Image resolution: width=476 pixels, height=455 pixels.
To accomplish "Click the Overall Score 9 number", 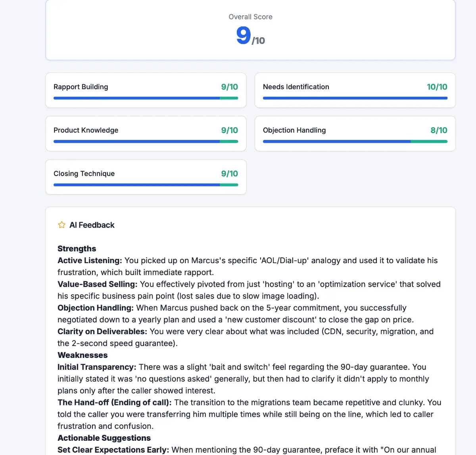I will point(244,35).
